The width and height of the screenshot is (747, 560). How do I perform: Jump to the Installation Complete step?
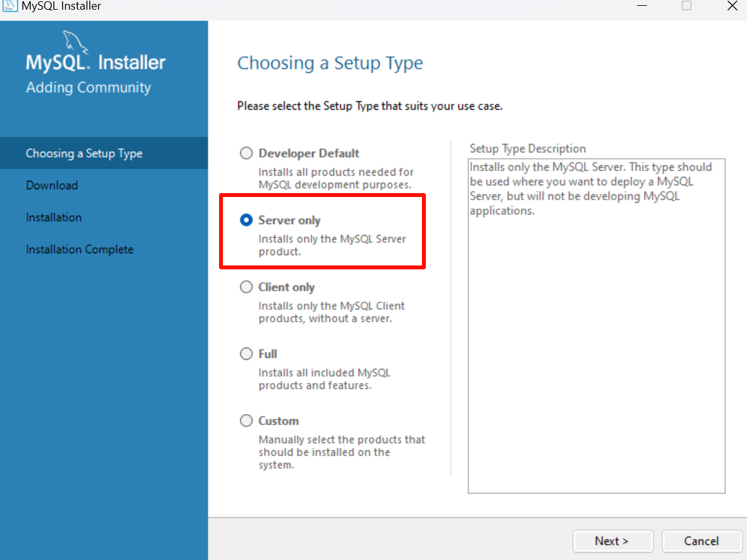(x=79, y=250)
